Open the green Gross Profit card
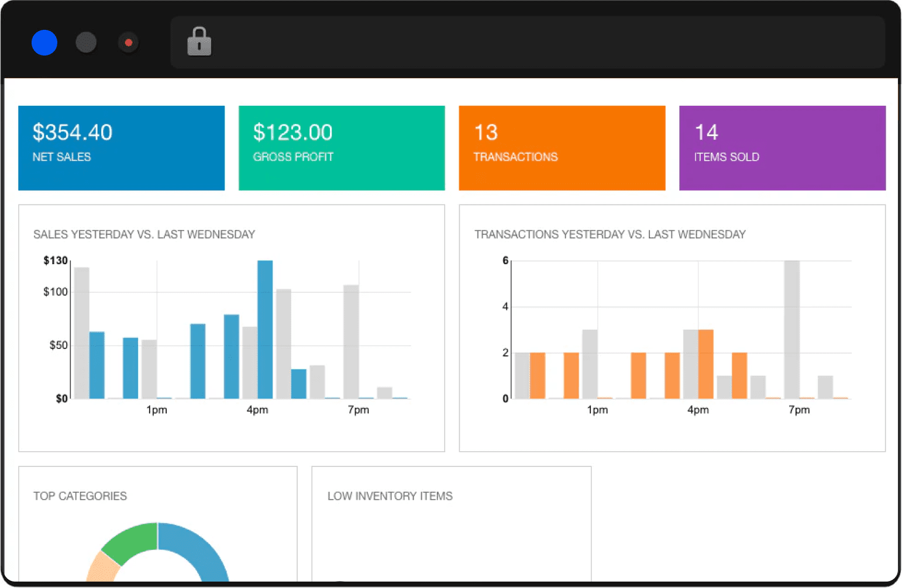The width and height of the screenshot is (902, 588). pos(342,148)
